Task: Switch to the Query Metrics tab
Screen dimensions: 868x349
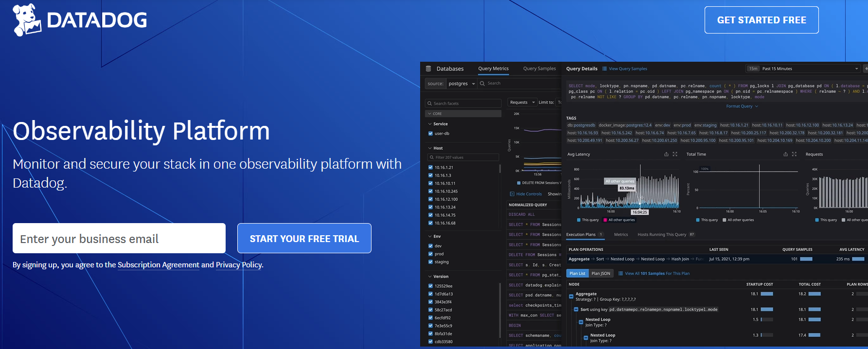Action: click(x=493, y=69)
